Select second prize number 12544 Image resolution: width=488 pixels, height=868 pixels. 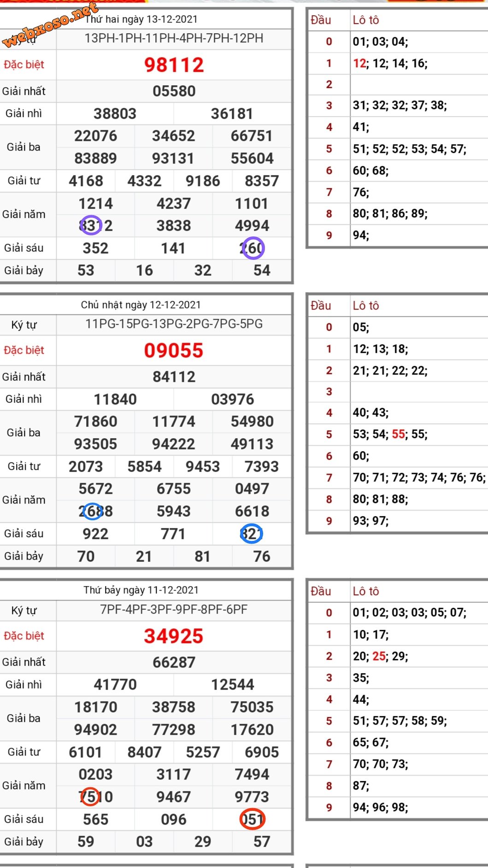(232, 685)
